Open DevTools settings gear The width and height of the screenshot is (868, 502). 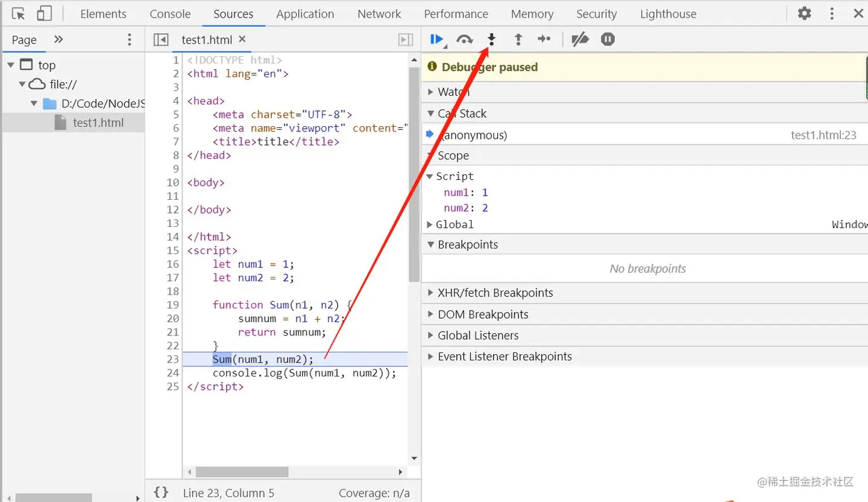pos(805,13)
